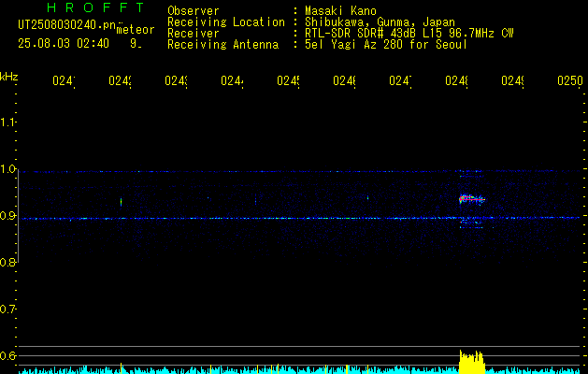Select observer name Masaki Kano
The height and width of the screenshot is (374, 588).
pyautogui.click(x=340, y=10)
